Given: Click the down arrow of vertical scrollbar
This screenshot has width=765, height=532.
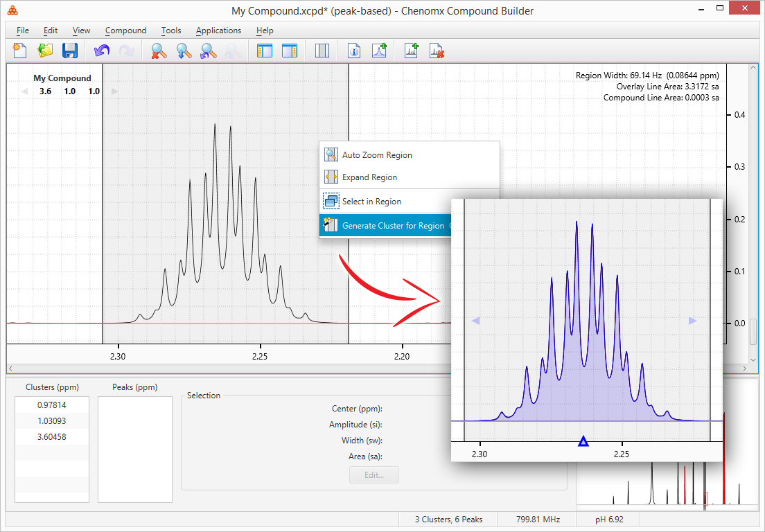Looking at the screenshot, I should (x=753, y=360).
